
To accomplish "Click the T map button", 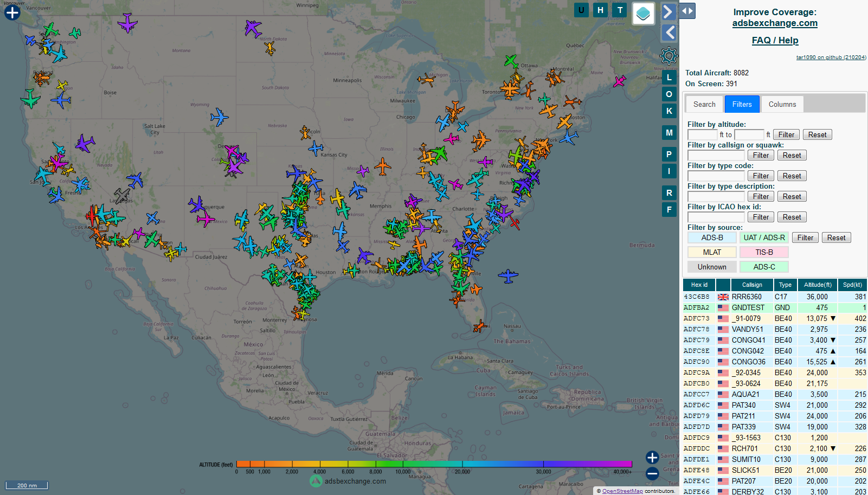I will (620, 10).
